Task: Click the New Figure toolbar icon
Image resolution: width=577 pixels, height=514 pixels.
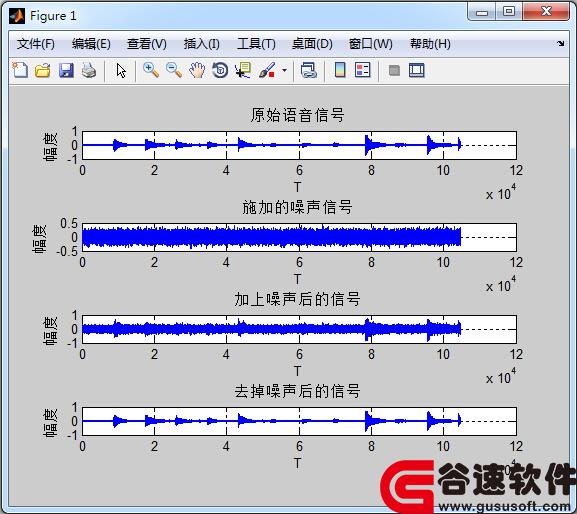Action: [20, 70]
